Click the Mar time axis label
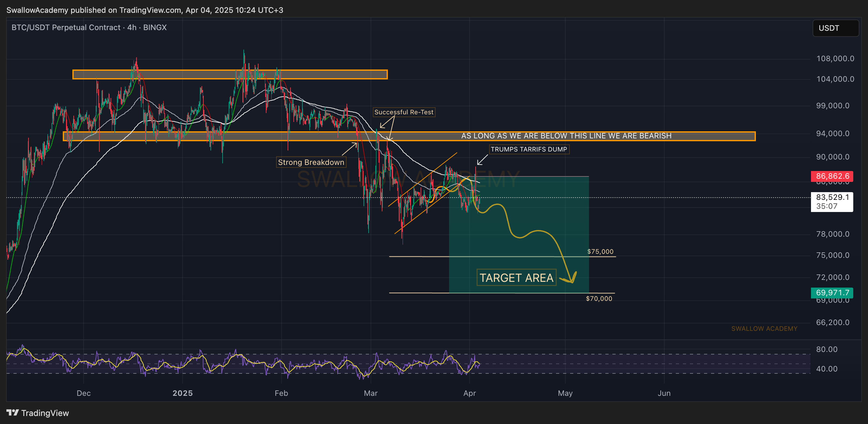Viewport: 868px width, 424px height. tap(371, 393)
